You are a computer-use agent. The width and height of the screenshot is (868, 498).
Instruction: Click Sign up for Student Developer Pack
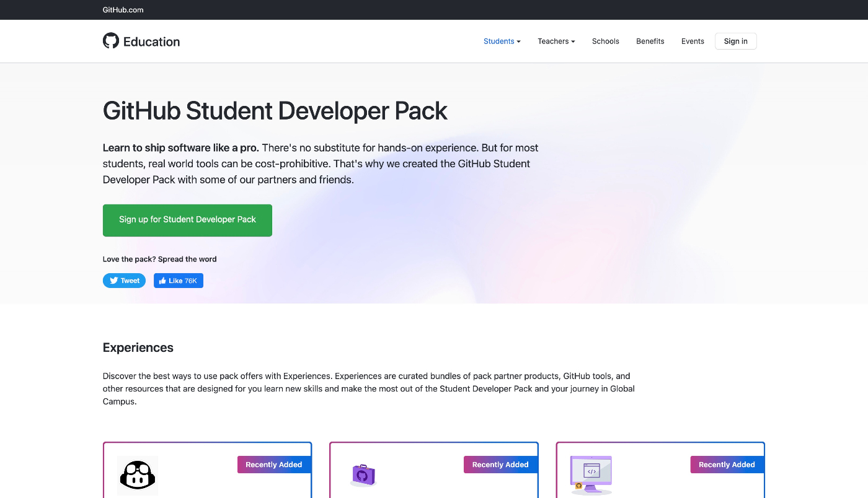coord(187,220)
